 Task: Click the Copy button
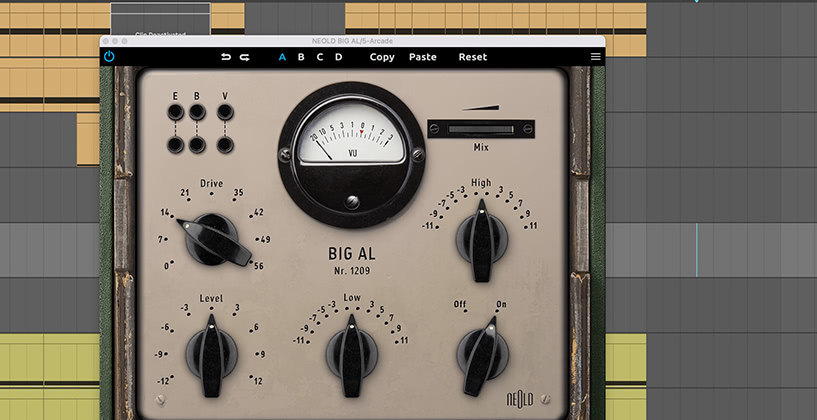pos(382,57)
